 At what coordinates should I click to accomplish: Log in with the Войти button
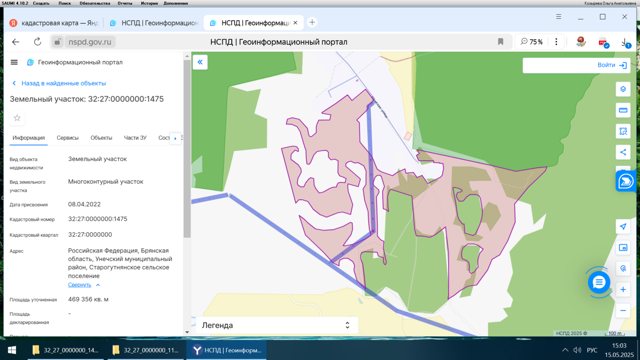(x=612, y=65)
